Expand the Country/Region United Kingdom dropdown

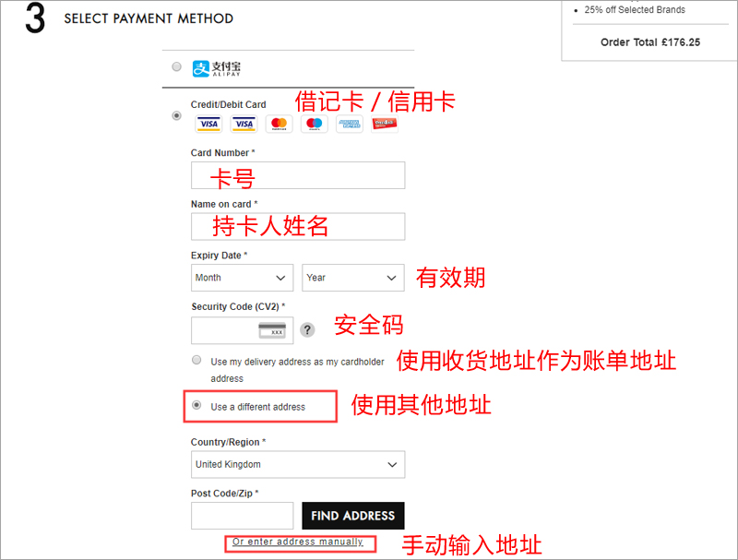pyautogui.click(x=298, y=464)
